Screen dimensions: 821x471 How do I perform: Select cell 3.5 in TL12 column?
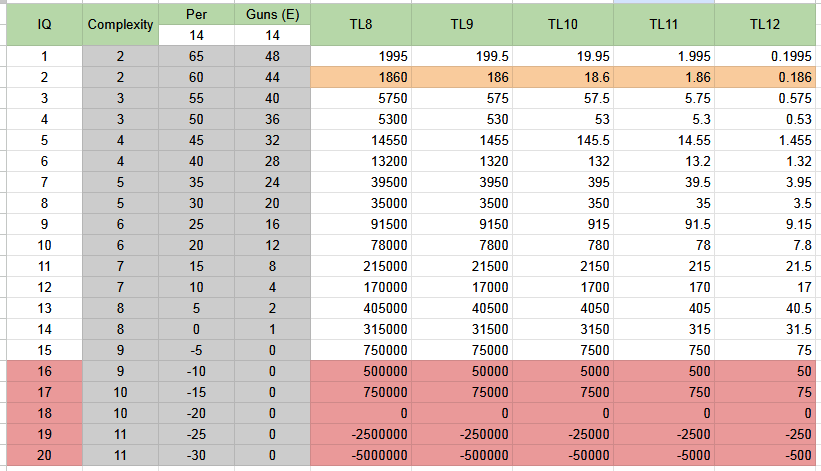point(765,203)
